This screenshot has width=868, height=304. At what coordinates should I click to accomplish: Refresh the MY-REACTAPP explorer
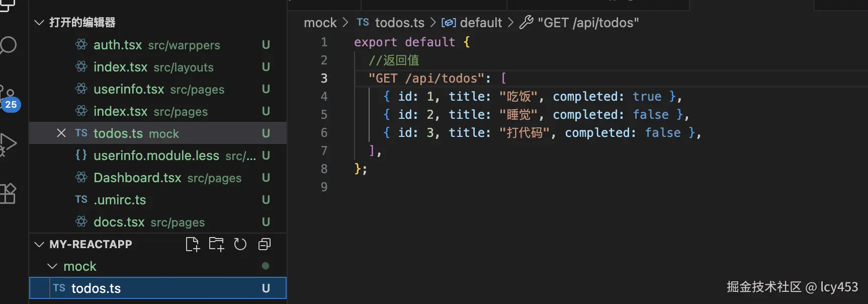click(240, 244)
